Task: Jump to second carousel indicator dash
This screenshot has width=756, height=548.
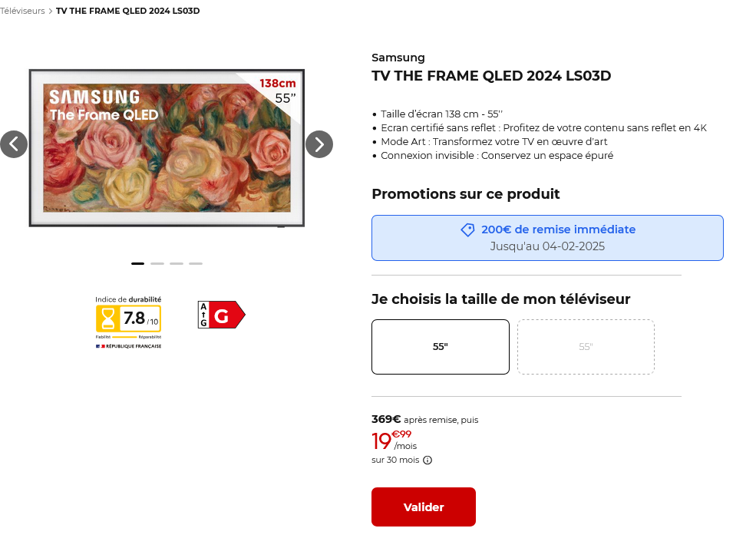Action: (157, 263)
